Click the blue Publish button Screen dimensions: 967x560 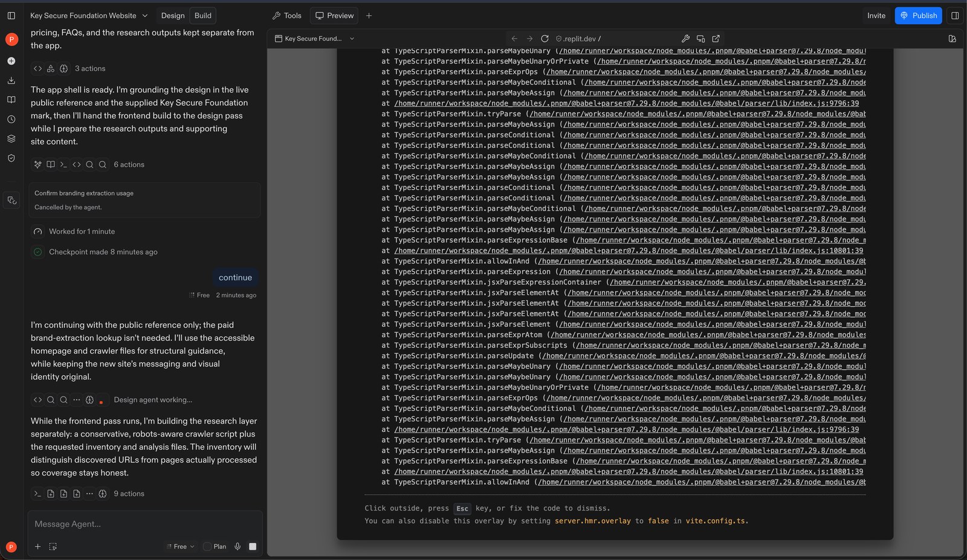click(x=918, y=16)
